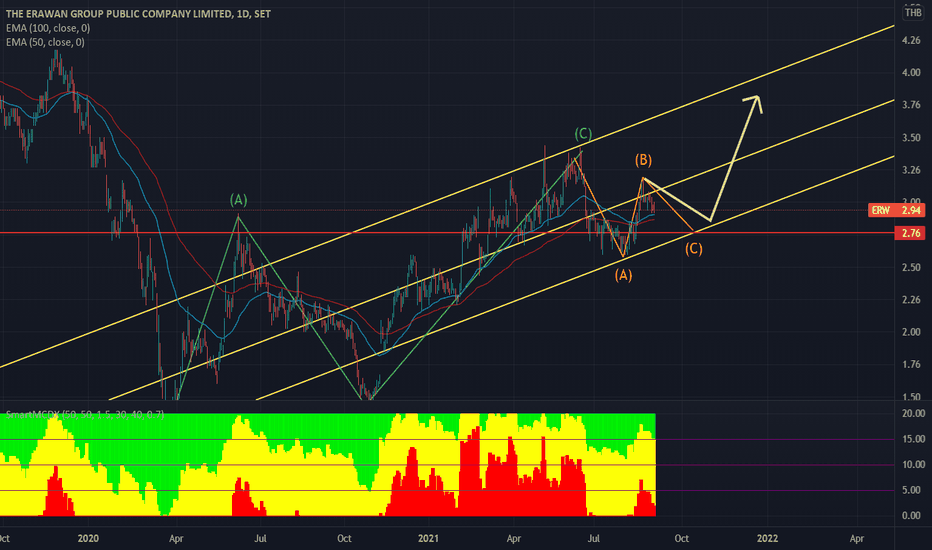The height and width of the screenshot is (550, 932).
Task: Open the SmartMCDX indicator legend
Action: 85,414
